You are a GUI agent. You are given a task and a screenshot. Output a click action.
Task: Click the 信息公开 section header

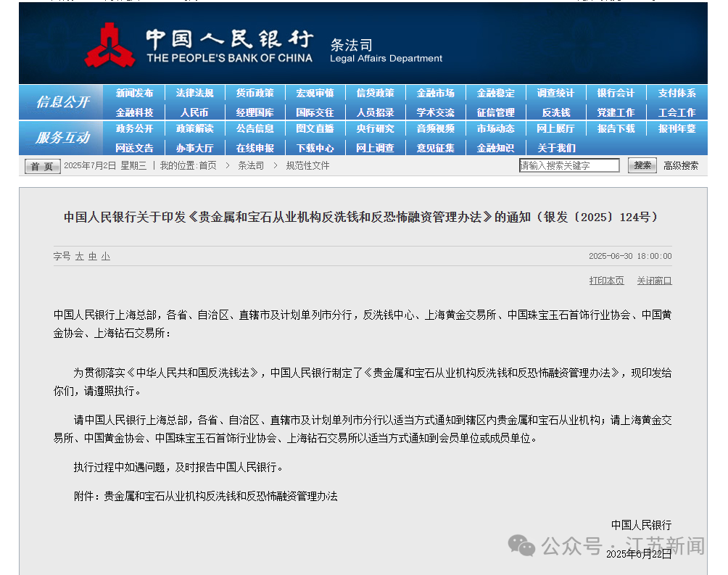pos(62,102)
